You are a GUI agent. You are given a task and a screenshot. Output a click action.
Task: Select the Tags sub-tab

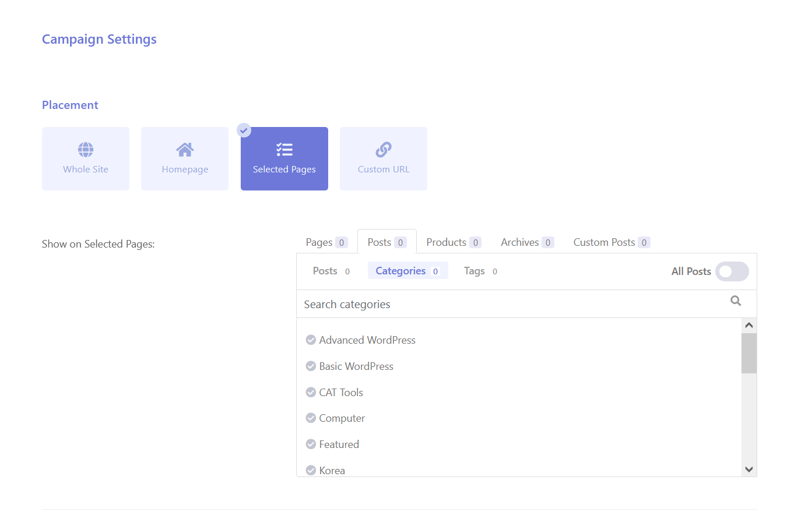[480, 271]
